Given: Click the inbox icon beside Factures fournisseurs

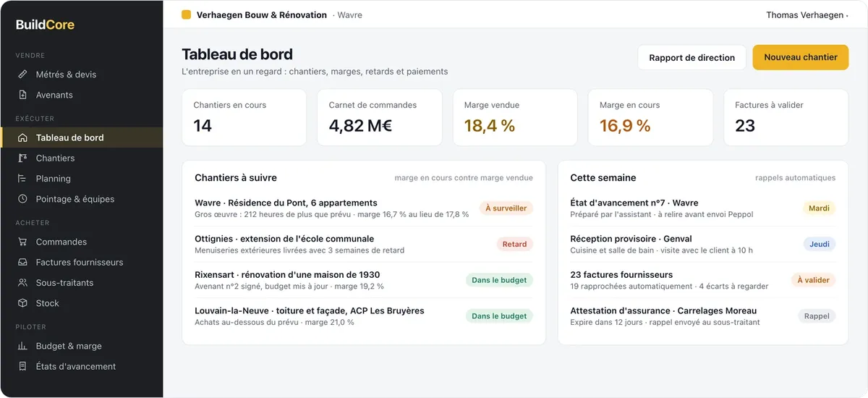Looking at the screenshot, I should [x=22, y=262].
